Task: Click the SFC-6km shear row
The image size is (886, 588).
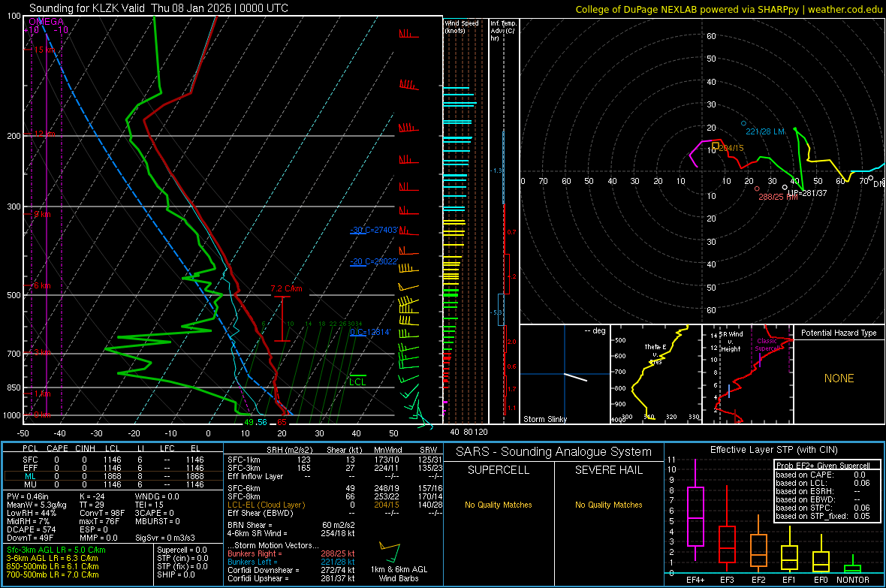Action: pos(335,488)
